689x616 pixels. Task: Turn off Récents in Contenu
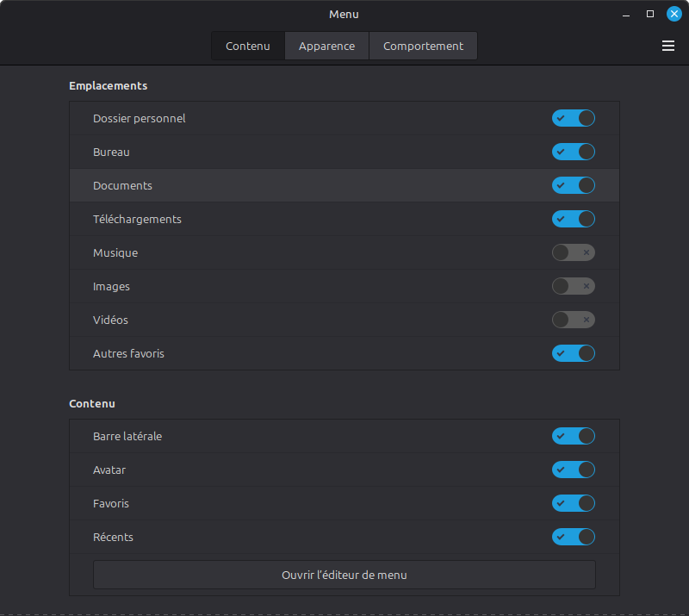tap(573, 537)
